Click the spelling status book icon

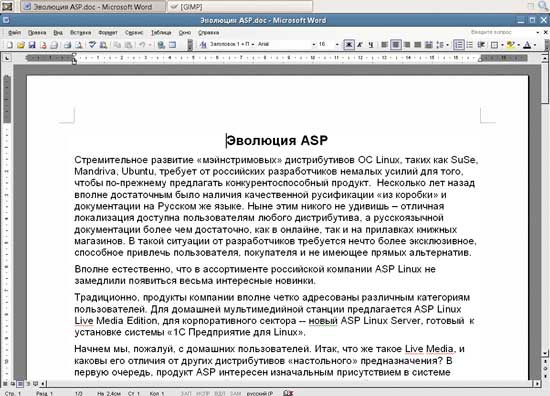click(x=288, y=393)
